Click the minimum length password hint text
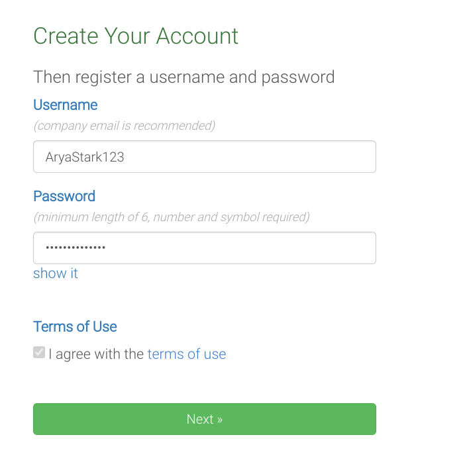This screenshot has width=467, height=476. [x=172, y=217]
